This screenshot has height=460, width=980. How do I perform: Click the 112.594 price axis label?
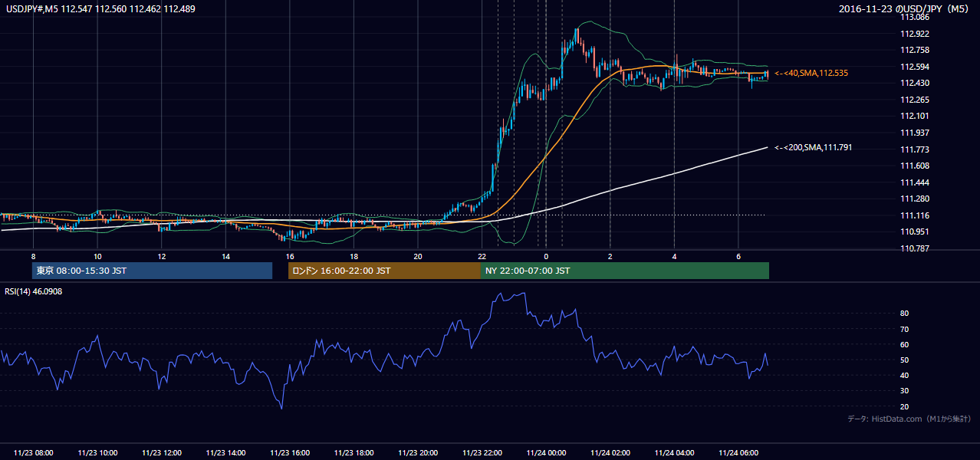pyautogui.click(x=914, y=67)
